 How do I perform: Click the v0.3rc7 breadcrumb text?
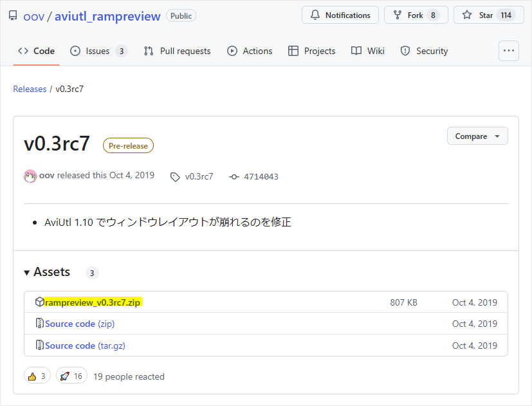tap(69, 89)
